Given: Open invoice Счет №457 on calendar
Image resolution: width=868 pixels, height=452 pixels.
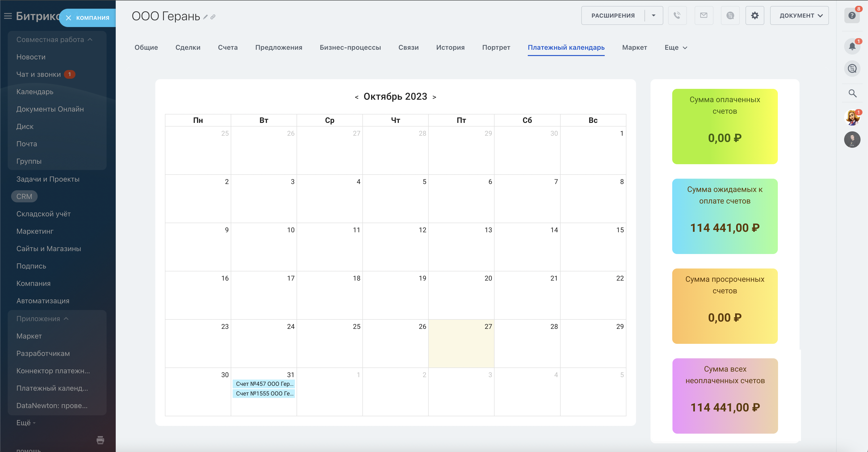Looking at the screenshot, I should (x=264, y=384).
